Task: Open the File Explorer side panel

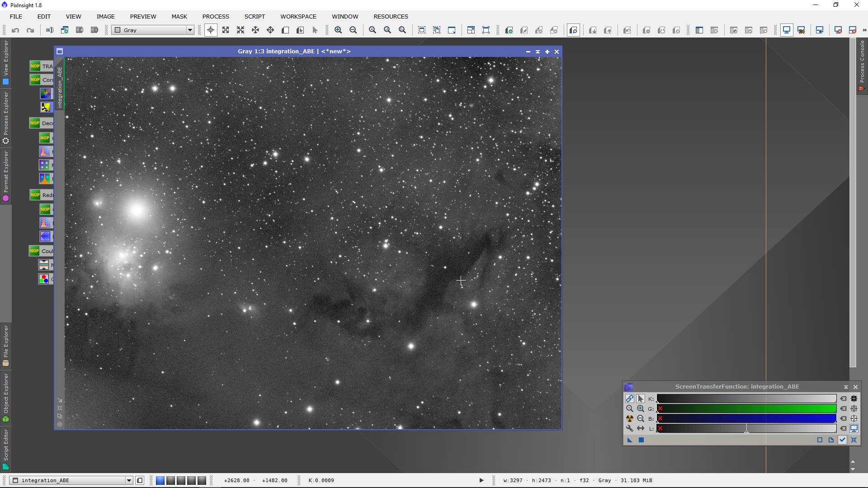Action: click(x=6, y=346)
